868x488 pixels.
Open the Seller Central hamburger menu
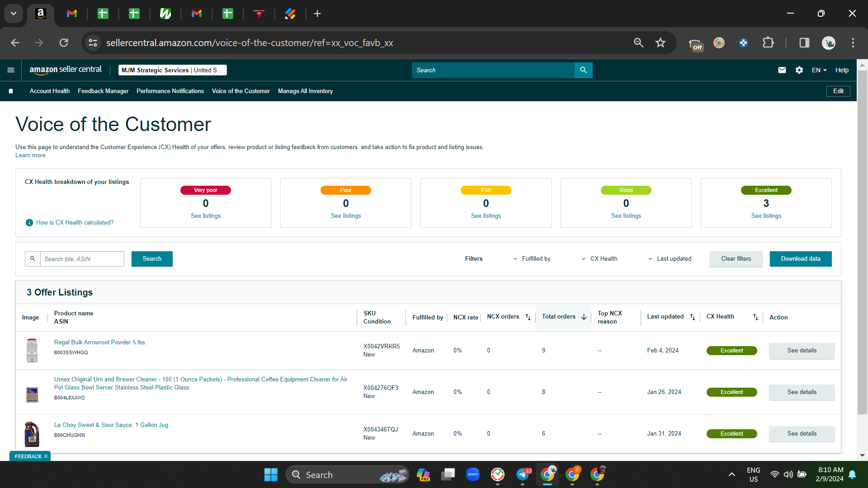(x=11, y=70)
